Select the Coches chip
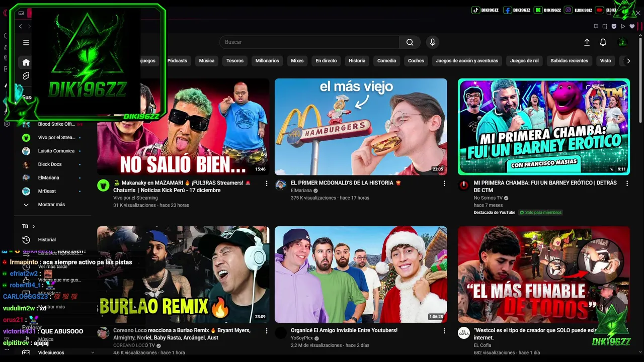This screenshot has width=644, height=362. (416, 61)
